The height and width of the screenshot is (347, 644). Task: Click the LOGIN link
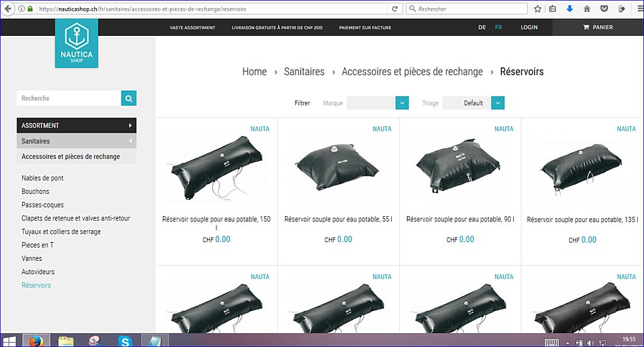(529, 27)
